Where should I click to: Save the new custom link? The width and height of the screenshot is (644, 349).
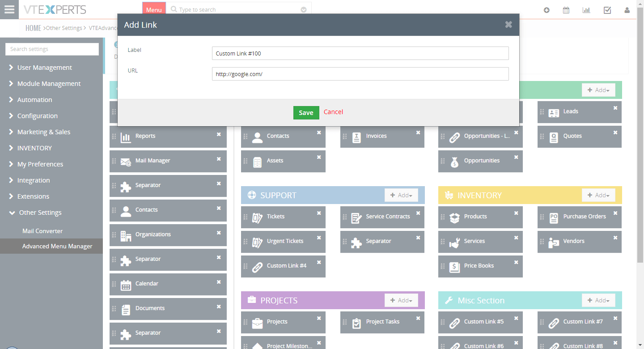tap(306, 112)
